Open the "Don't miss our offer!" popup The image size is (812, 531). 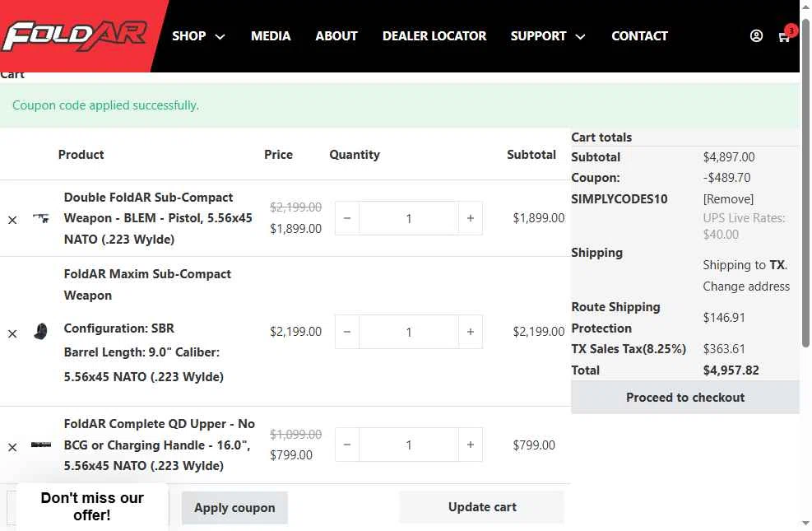92,506
